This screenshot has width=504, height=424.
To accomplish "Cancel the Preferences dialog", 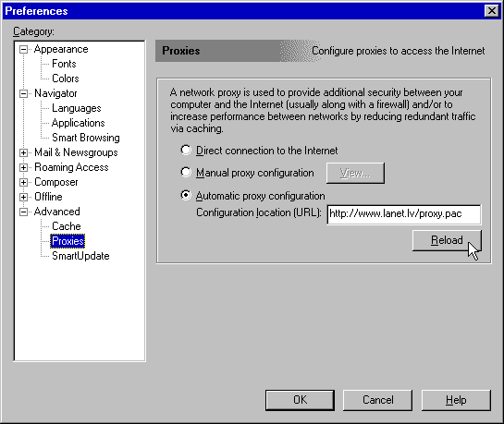I will (x=377, y=400).
